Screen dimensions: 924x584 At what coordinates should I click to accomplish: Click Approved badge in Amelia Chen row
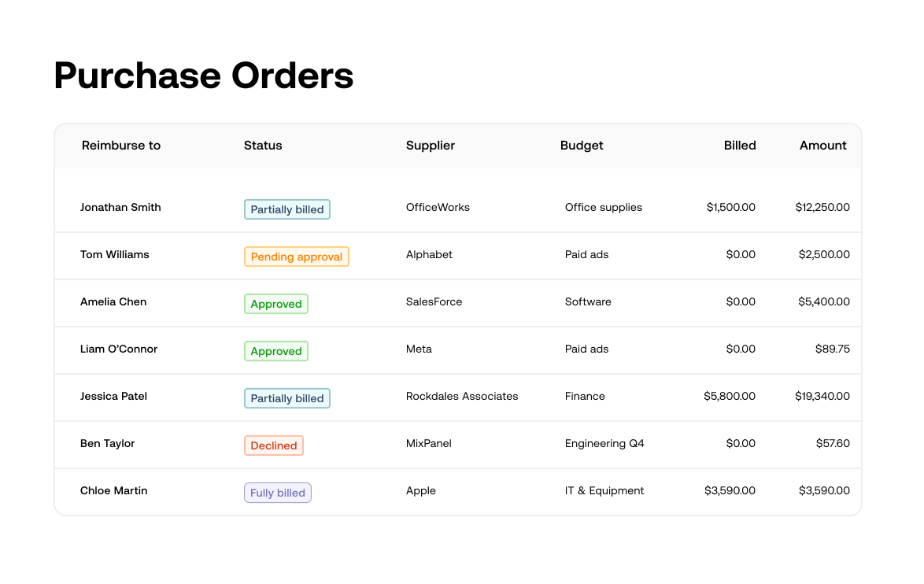275,304
